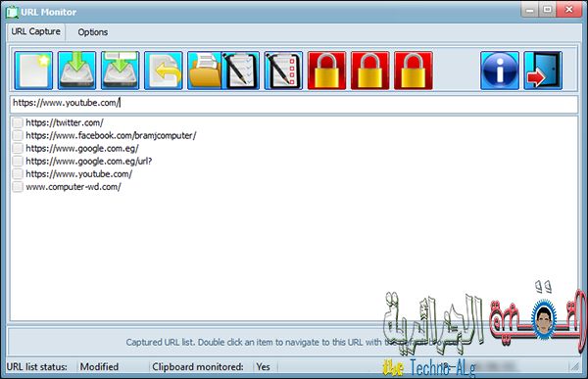Click the exit door icon

tap(543, 71)
